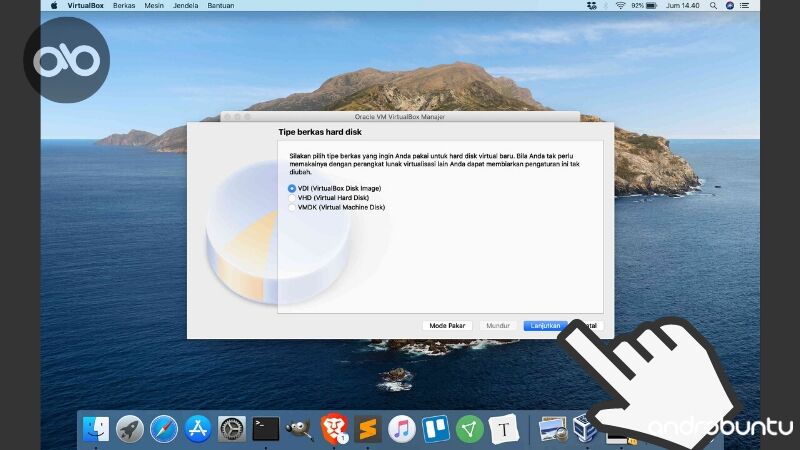The height and width of the screenshot is (450, 800).
Task: Select VMDK (Virtual Machine Disk) option
Action: (337, 207)
